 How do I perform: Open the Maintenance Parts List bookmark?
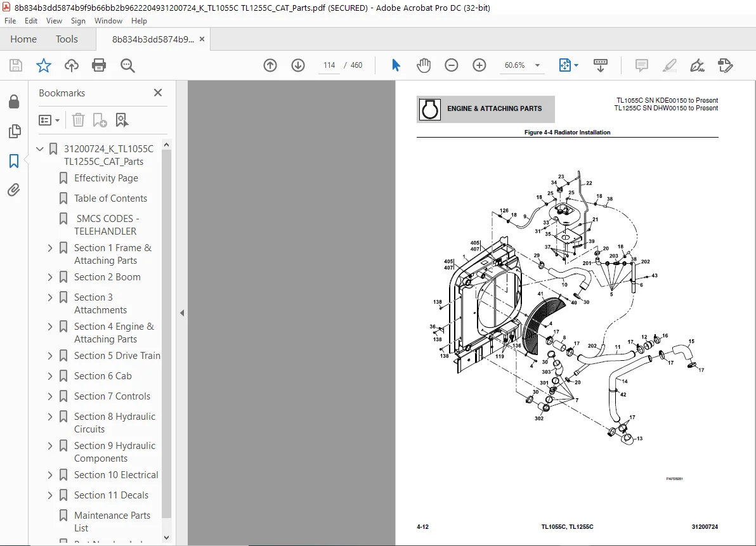(x=112, y=522)
